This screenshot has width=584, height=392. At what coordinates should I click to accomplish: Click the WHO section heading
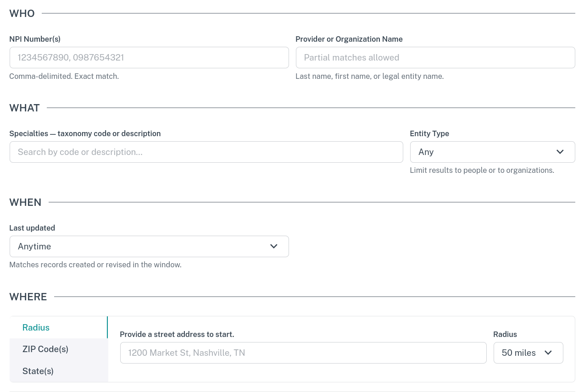tap(22, 13)
